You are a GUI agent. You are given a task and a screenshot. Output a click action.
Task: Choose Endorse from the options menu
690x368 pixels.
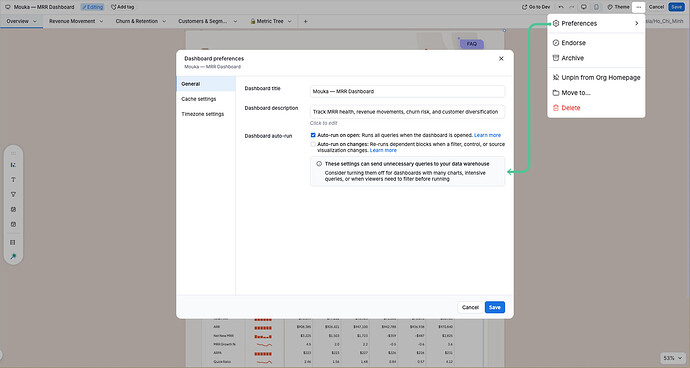(596, 43)
